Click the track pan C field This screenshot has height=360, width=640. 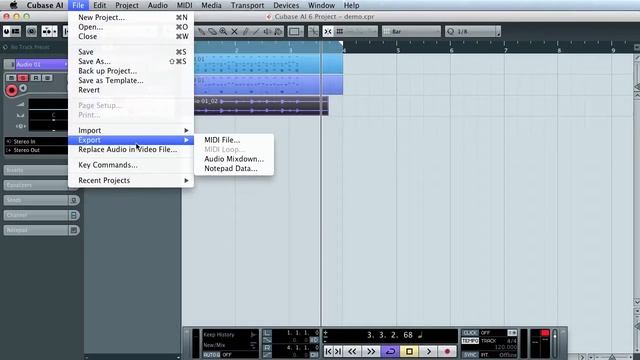click(x=48, y=116)
